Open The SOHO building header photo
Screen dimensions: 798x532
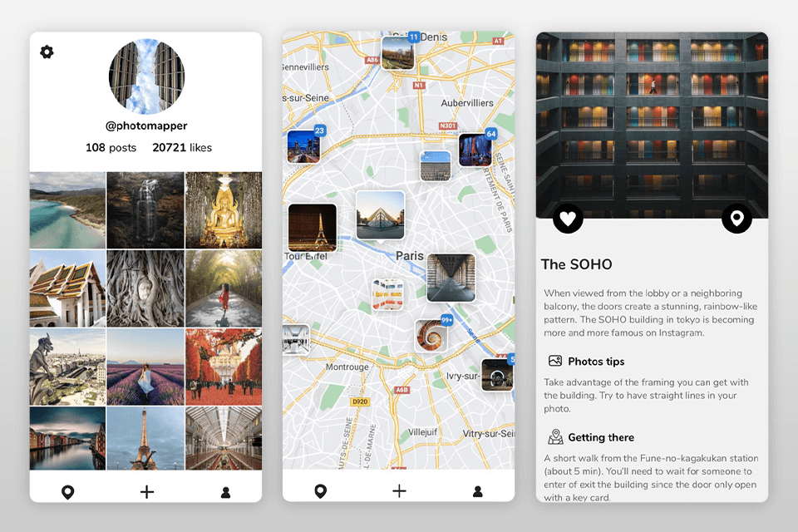click(652, 126)
